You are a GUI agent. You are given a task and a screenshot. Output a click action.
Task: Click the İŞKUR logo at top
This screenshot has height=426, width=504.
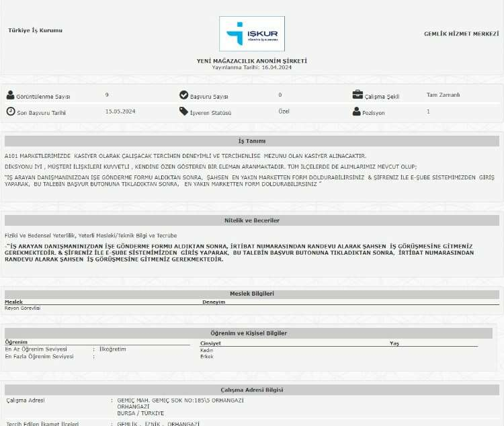(x=252, y=34)
